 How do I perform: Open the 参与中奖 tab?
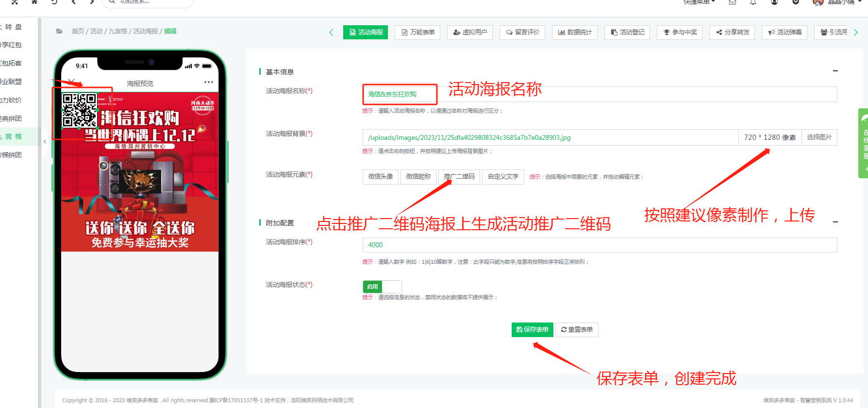pos(680,32)
